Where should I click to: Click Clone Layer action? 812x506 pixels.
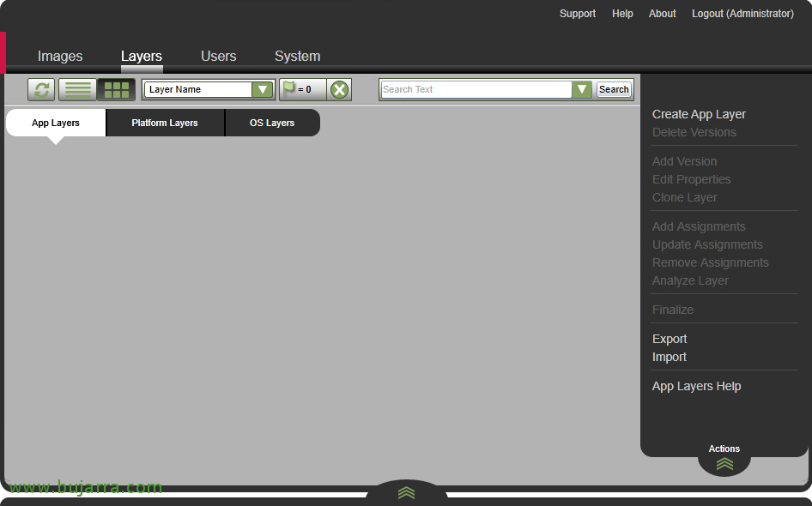pos(685,197)
